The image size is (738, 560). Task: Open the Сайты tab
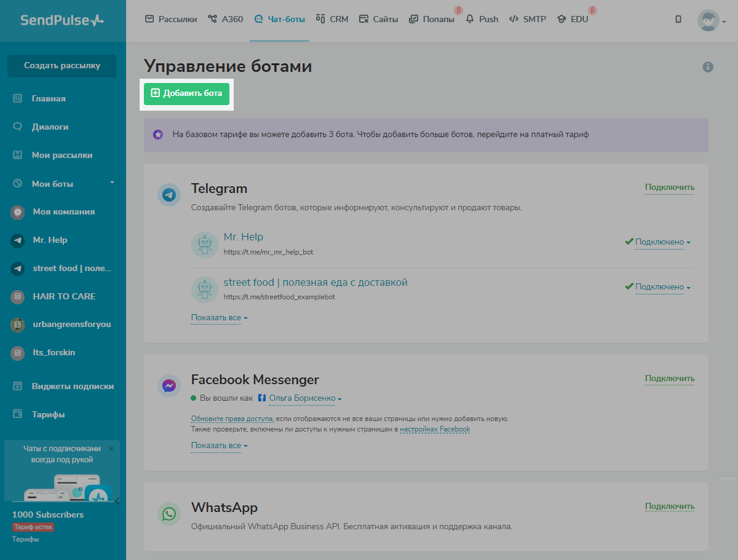(379, 19)
